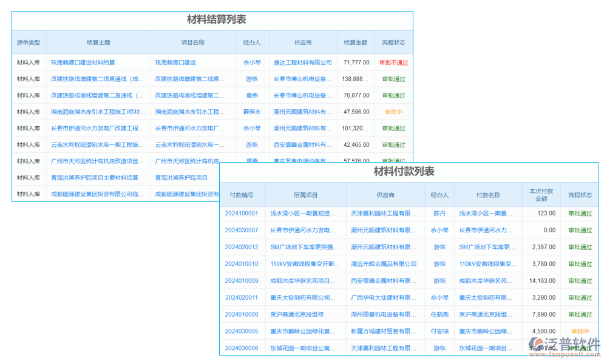This screenshot has width=607, height=364.
Task: Click handler 余小琴 in first settlement row
Action: pos(253,62)
